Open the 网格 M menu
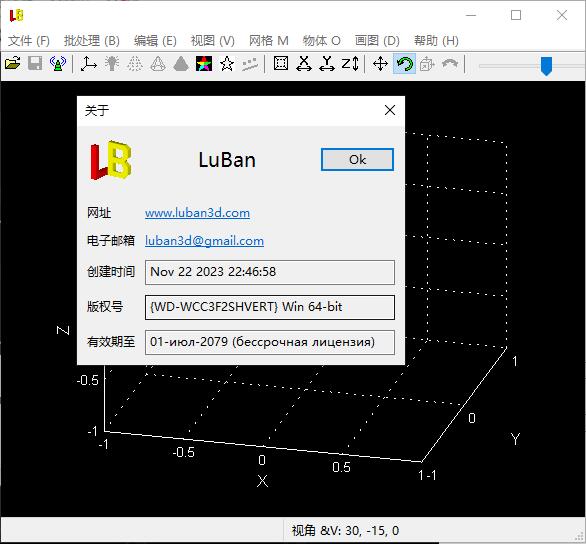This screenshot has height=544, width=586. [x=269, y=40]
